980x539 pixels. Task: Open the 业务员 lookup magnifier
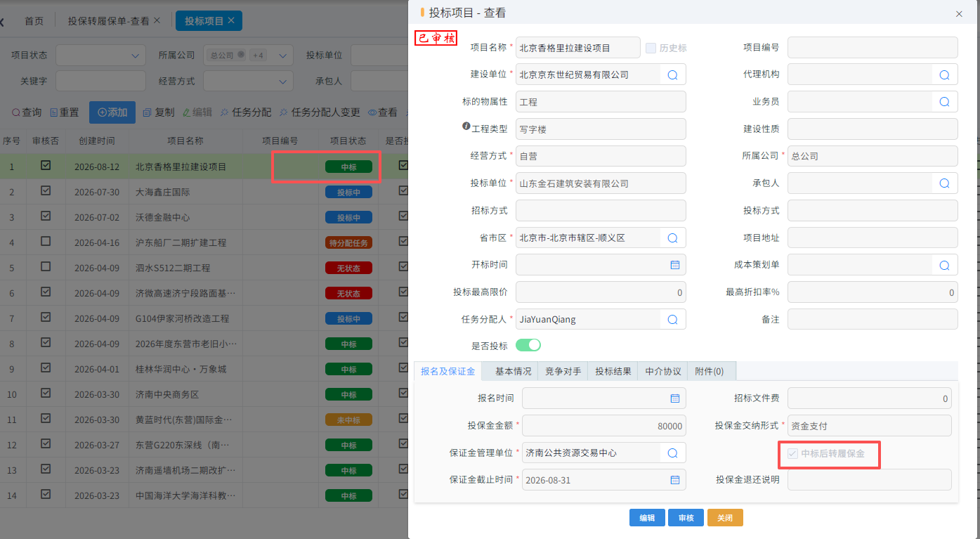click(x=944, y=102)
